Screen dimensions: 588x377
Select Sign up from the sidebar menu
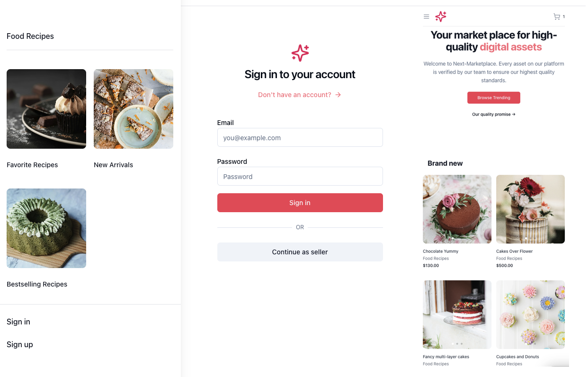[20, 344]
